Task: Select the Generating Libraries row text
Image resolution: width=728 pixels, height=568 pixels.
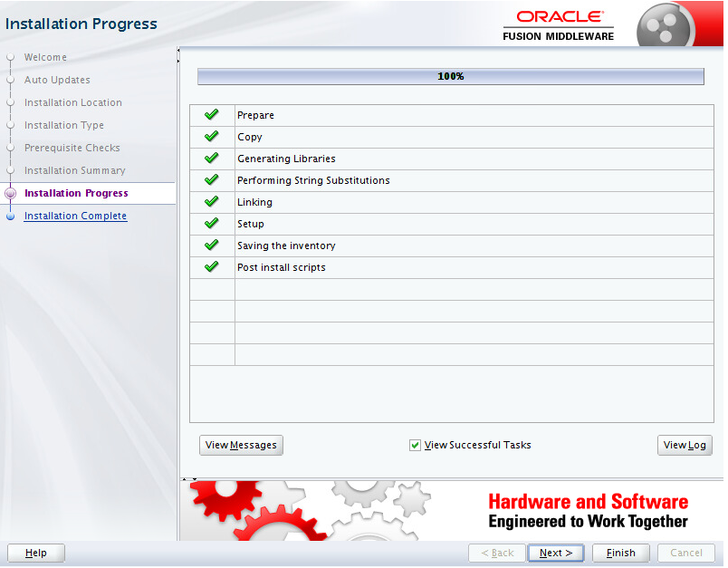Action: point(286,159)
